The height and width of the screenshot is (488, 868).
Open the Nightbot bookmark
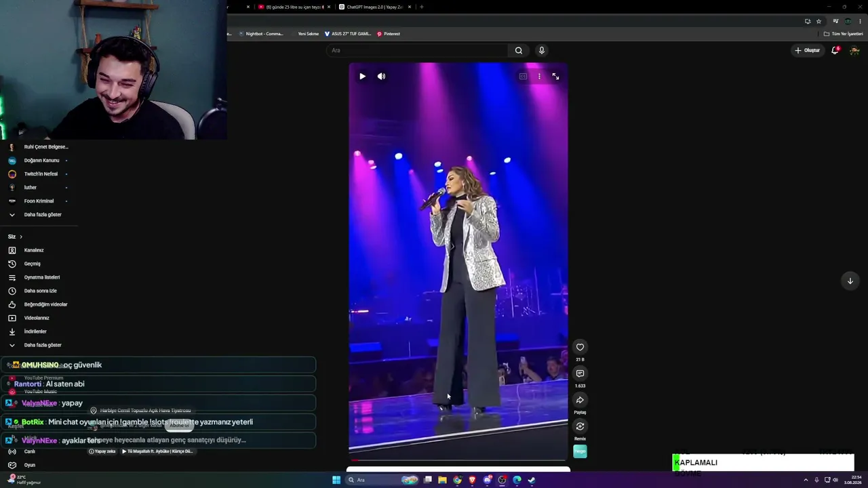(260, 34)
